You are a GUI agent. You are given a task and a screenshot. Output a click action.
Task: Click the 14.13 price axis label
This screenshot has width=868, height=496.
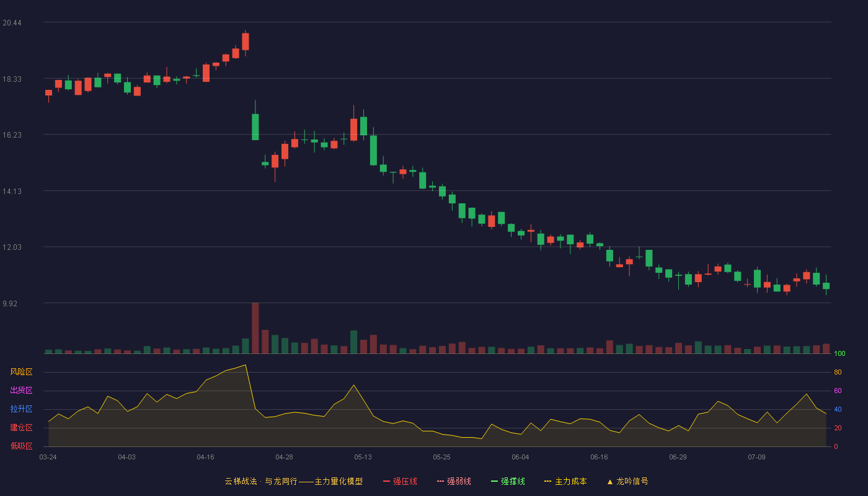point(12,192)
